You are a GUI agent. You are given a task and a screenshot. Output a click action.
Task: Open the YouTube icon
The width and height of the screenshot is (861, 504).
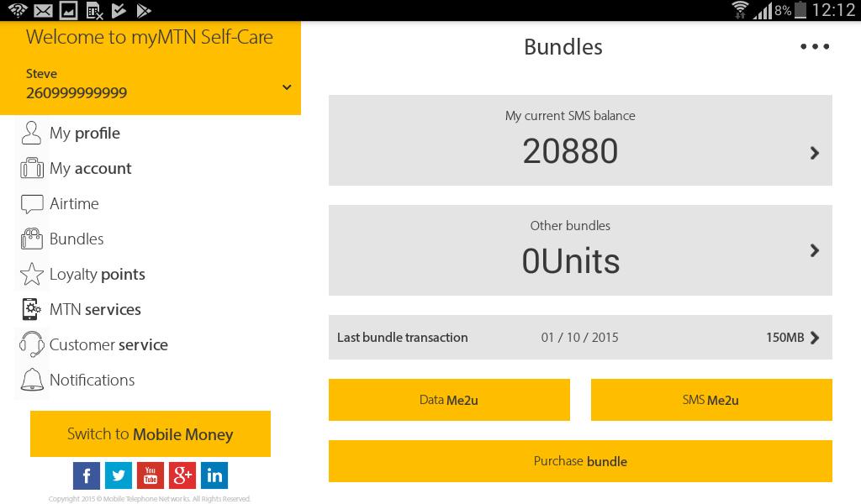click(151, 475)
